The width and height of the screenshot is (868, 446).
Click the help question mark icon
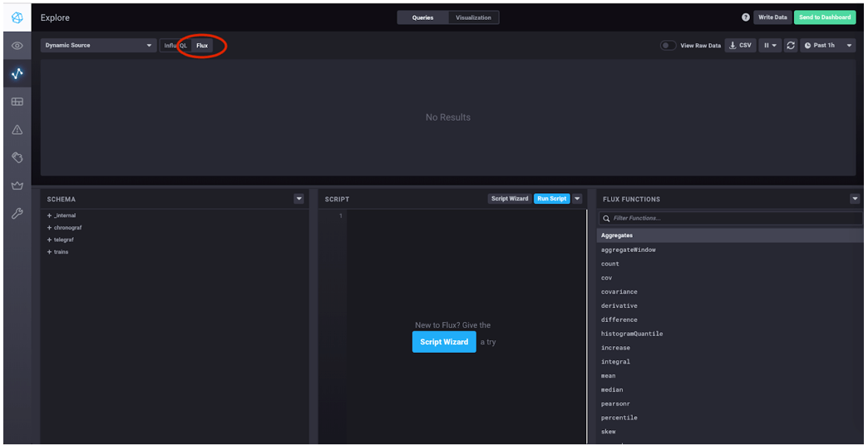746,17
